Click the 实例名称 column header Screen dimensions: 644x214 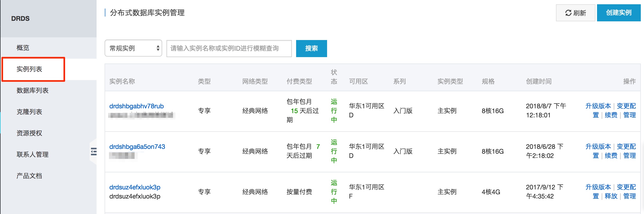122,81
